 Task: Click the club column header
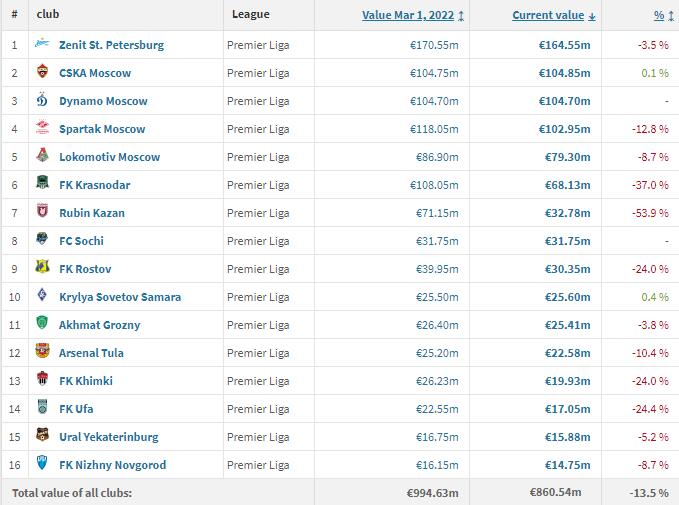(x=48, y=15)
